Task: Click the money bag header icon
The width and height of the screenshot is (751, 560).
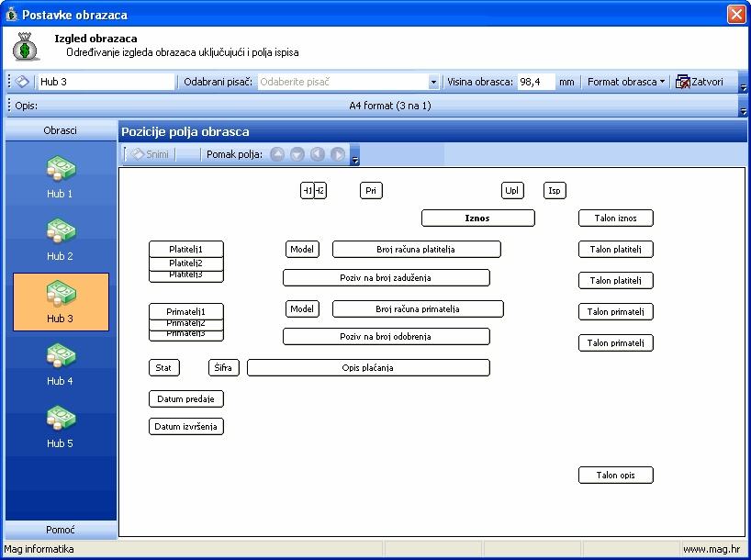Action: tap(26, 47)
